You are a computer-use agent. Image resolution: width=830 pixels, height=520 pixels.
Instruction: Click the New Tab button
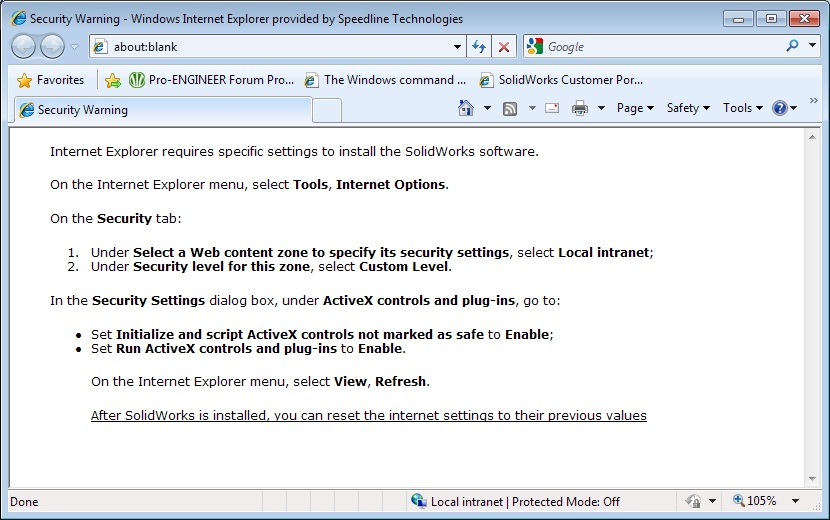pyautogui.click(x=327, y=111)
